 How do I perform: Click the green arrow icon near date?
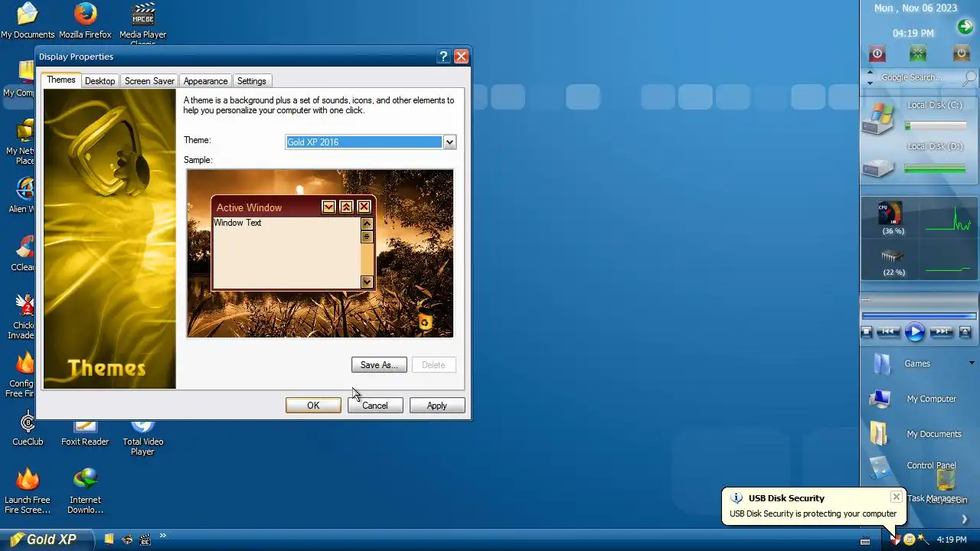coord(965,28)
